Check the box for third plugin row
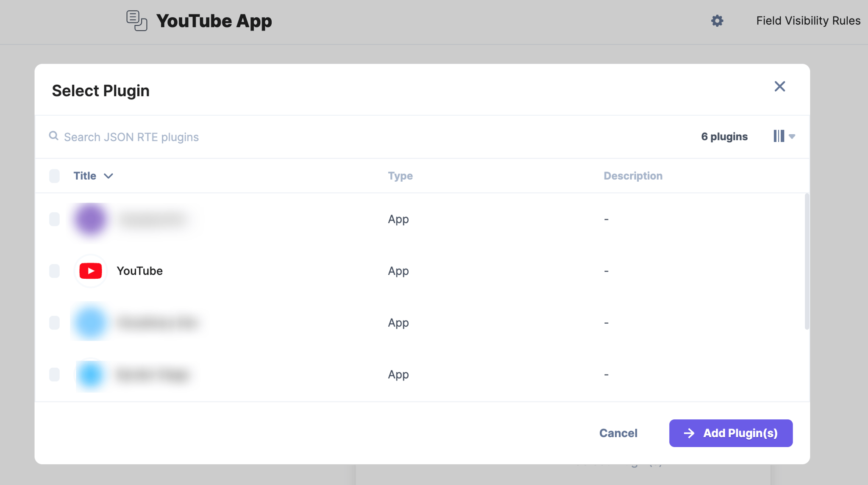The height and width of the screenshot is (485, 868). 54,323
